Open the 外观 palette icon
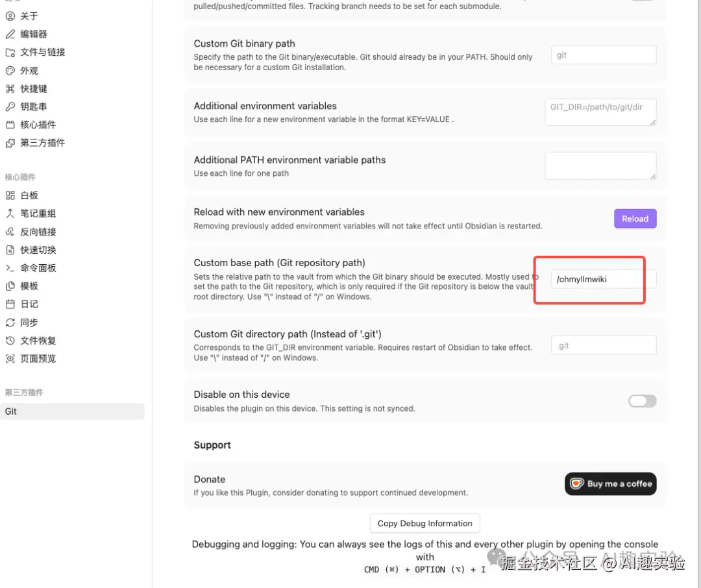This screenshot has width=701, height=588. coord(10,71)
